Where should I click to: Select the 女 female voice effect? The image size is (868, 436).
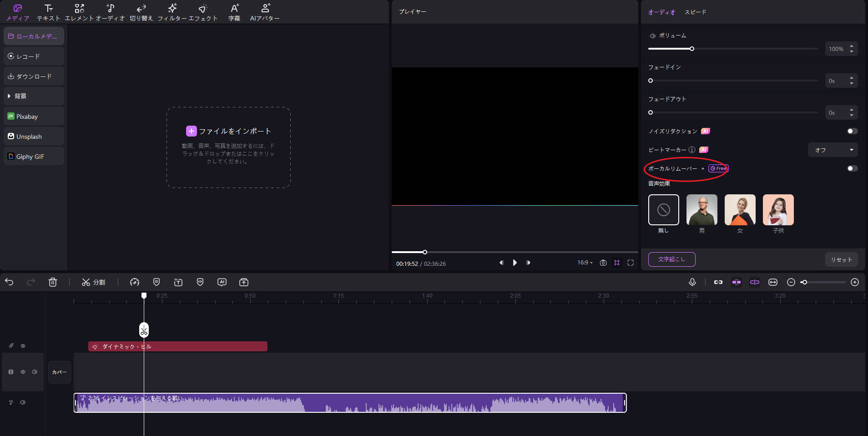(x=740, y=210)
